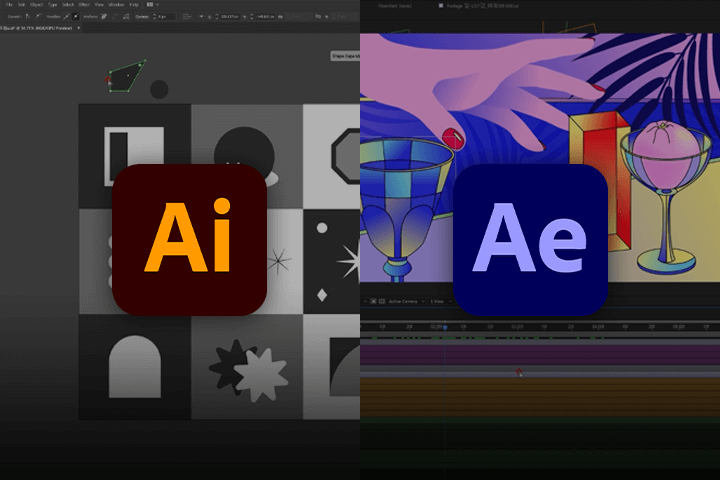
Task: Convert selected anchor points to corner
Action: pyautogui.click(x=28, y=17)
